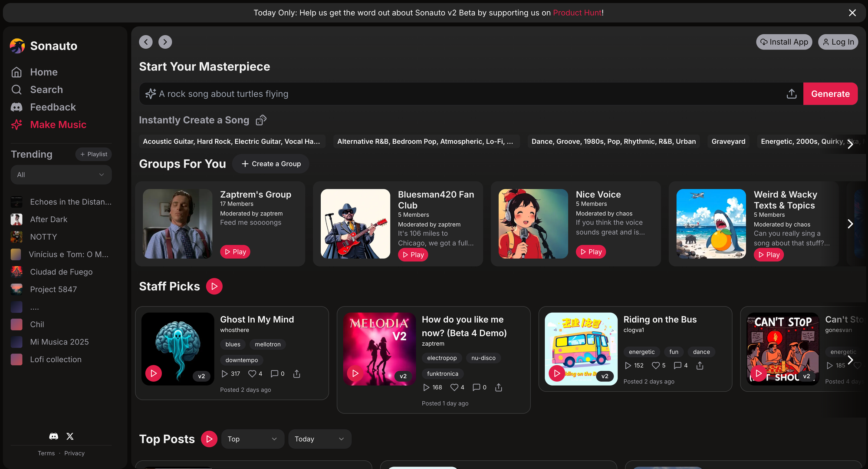Play all Staff Picks
The height and width of the screenshot is (469, 868).
coord(214,286)
